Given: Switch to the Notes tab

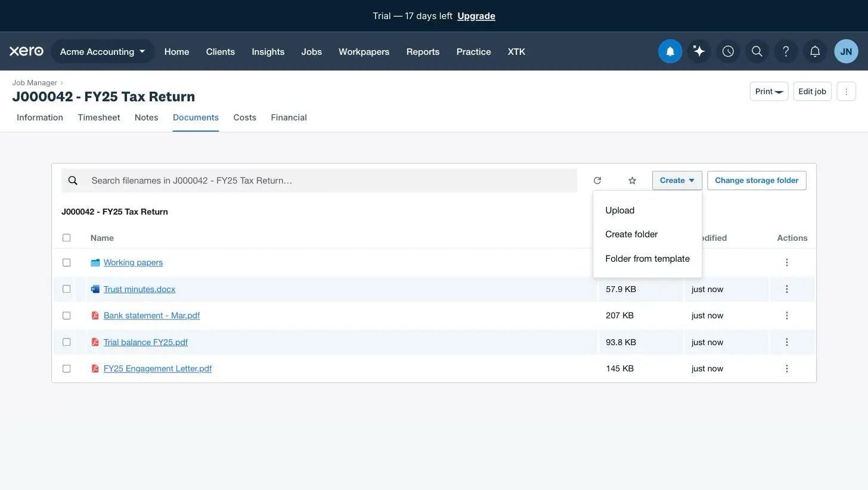Looking at the screenshot, I should point(146,117).
